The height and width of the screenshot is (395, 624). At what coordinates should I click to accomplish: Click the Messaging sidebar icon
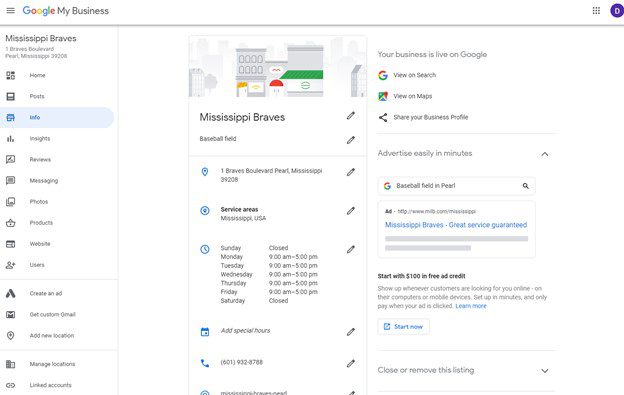(11, 181)
